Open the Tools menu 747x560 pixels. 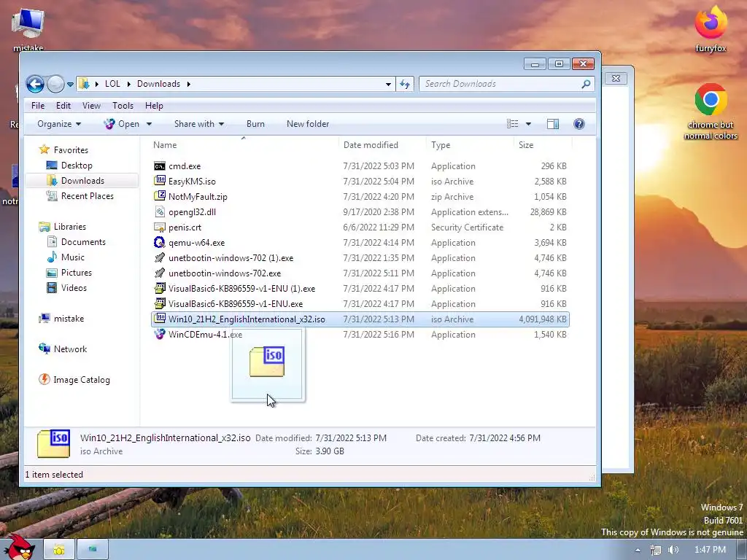point(123,106)
